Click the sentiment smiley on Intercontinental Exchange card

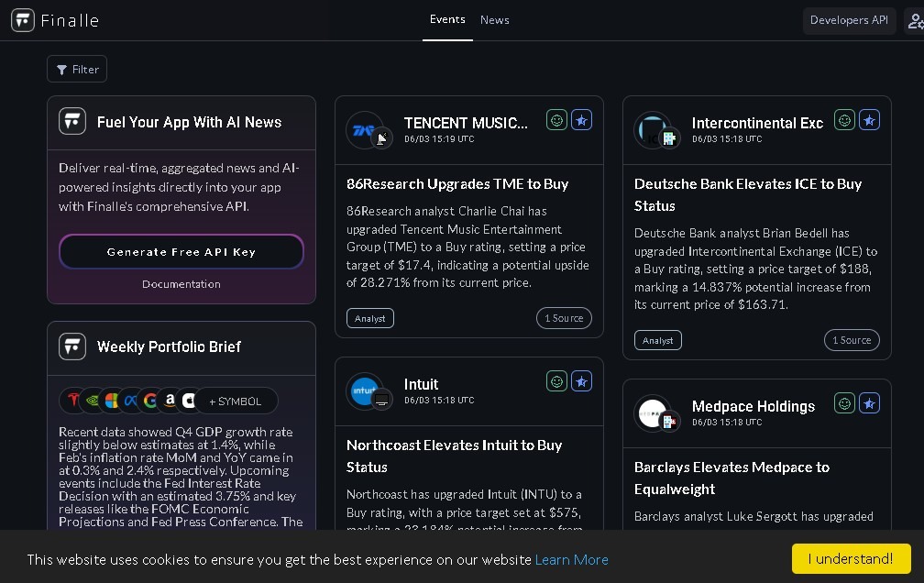coord(844,120)
